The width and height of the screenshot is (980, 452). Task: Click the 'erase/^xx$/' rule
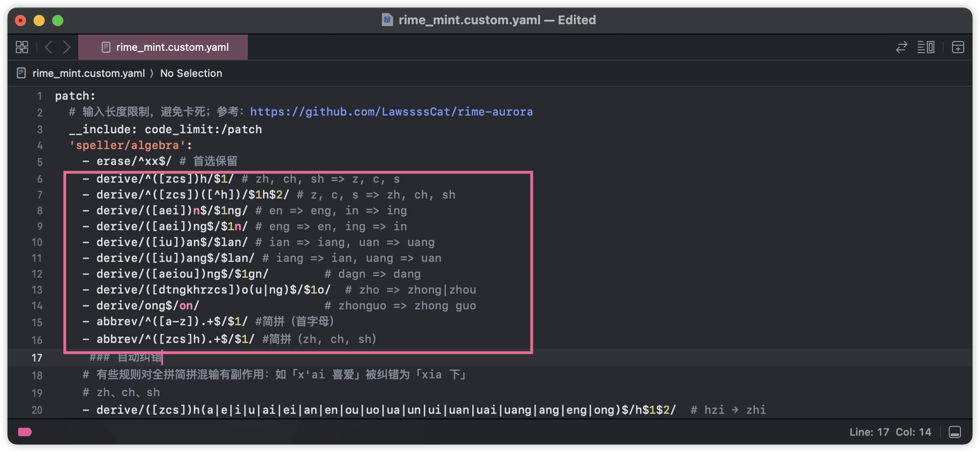click(x=134, y=161)
